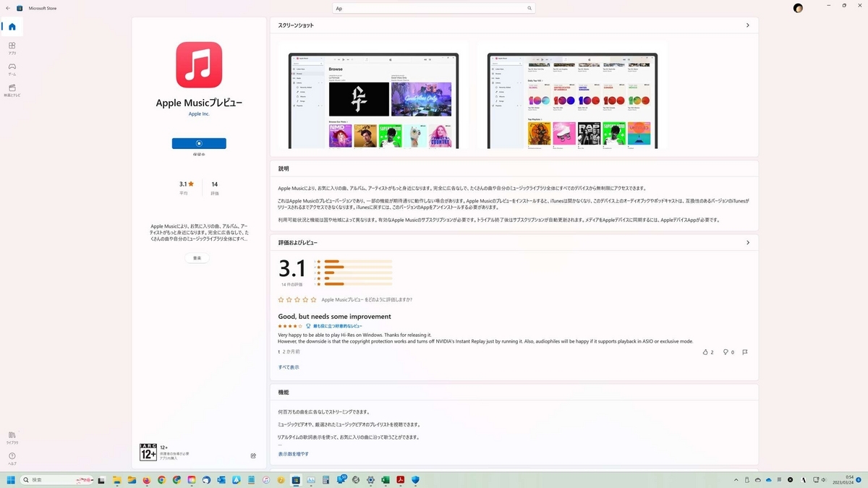Click すべて表示 to show all reviews
868x488 pixels.
pos(289,367)
